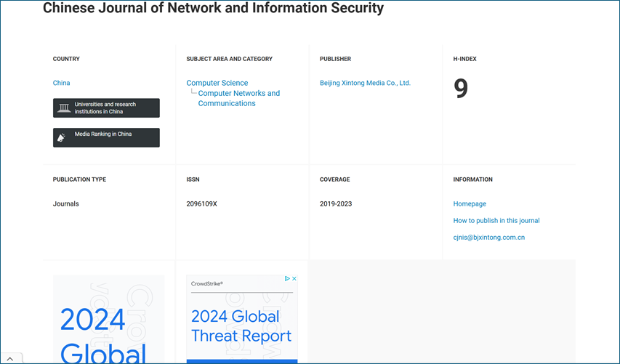
Task: Open Beijing Xintong Media Co., Ltd. publisher
Action: coord(365,83)
